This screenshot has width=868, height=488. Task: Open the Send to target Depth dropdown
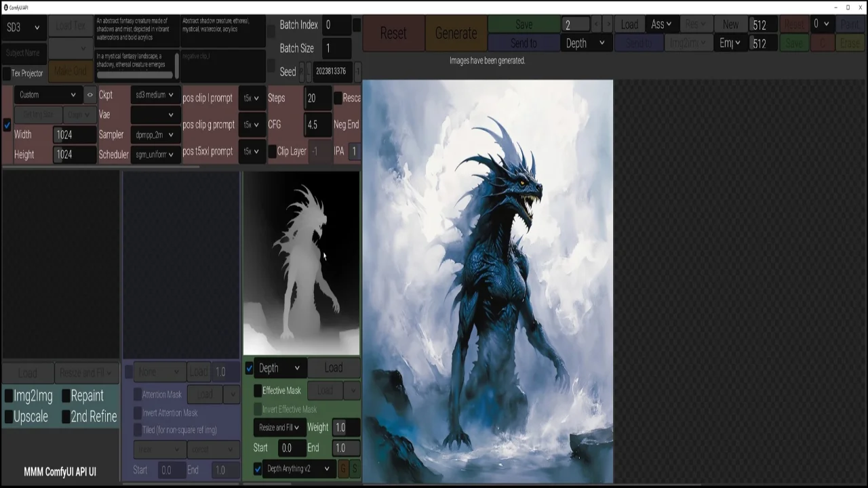point(585,43)
